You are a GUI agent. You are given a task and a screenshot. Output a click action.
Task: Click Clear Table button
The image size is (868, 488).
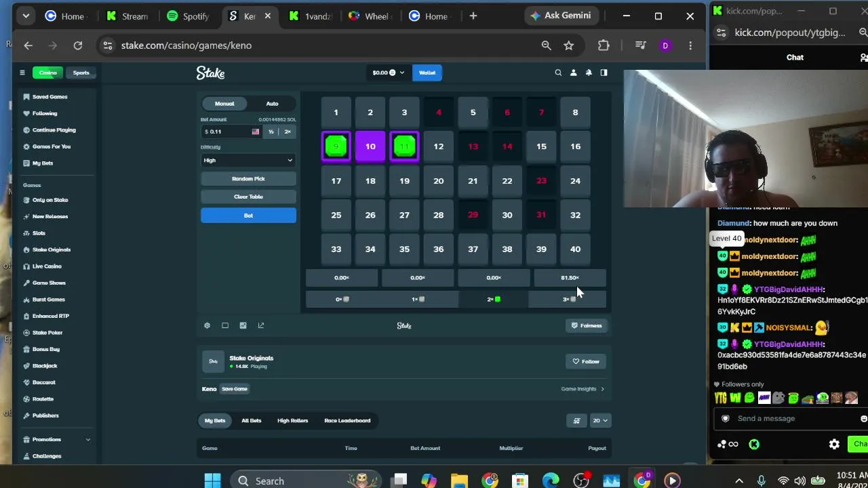(248, 197)
